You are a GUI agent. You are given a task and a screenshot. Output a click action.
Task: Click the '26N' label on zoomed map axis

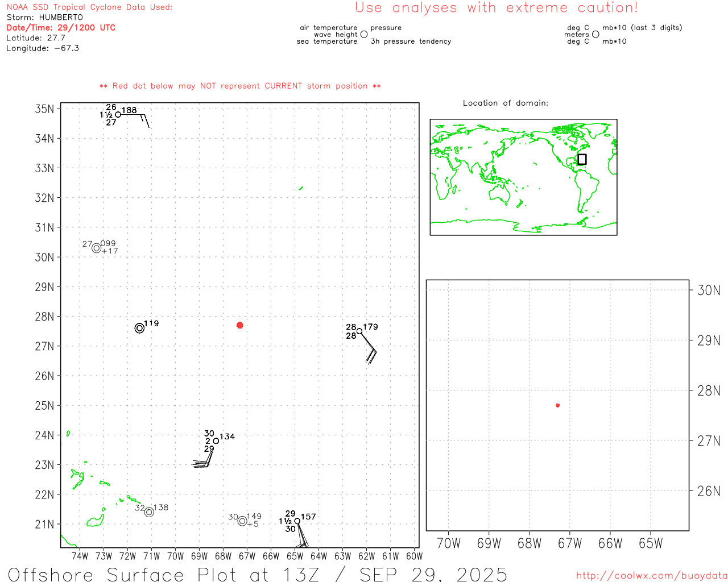click(x=709, y=491)
